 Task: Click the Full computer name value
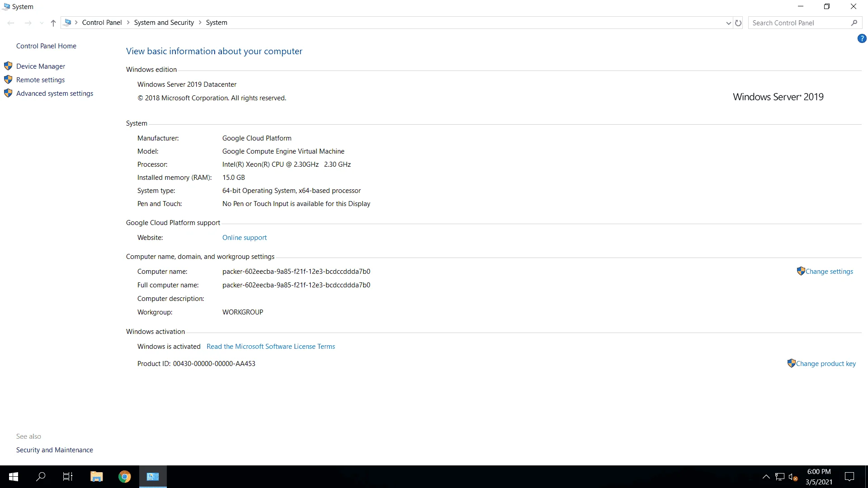pyautogui.click(x=296, y=285)
